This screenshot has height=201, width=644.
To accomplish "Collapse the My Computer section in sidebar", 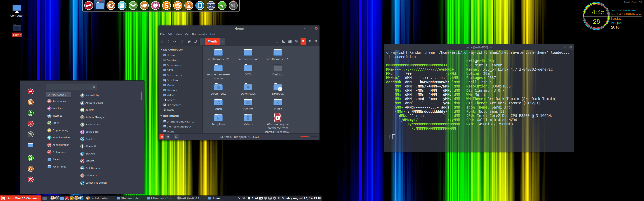I will click(x=161, y=50).
